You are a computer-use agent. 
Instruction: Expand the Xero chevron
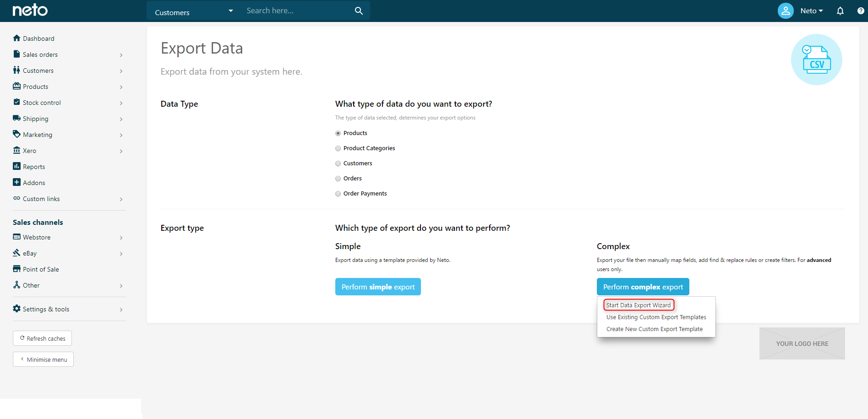(121, 151)
